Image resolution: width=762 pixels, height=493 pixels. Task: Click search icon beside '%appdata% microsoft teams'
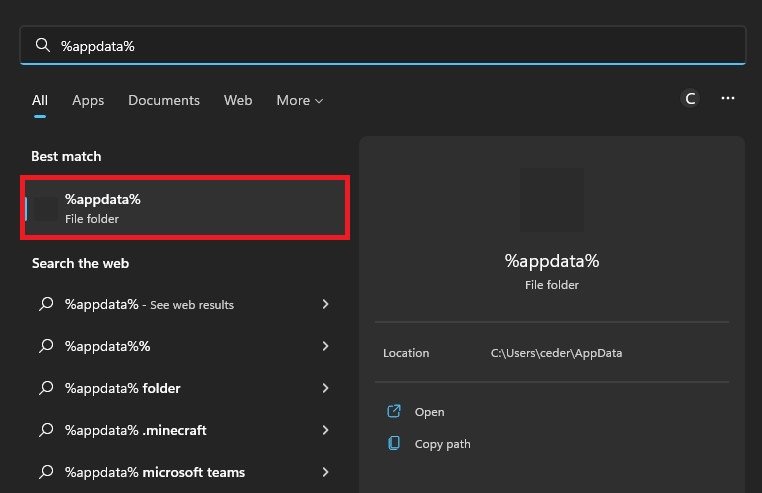point(44,472)
